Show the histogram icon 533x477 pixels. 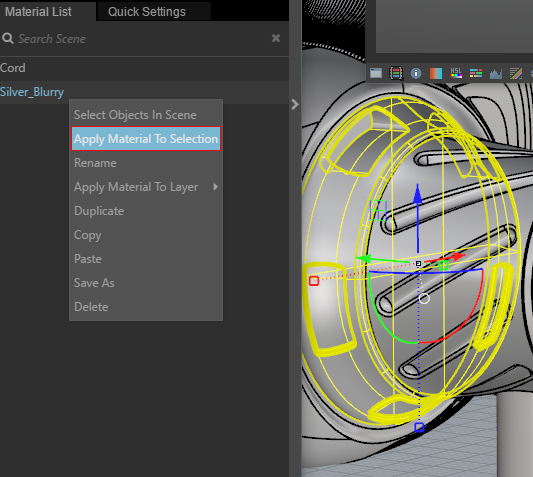coord(496,73)
